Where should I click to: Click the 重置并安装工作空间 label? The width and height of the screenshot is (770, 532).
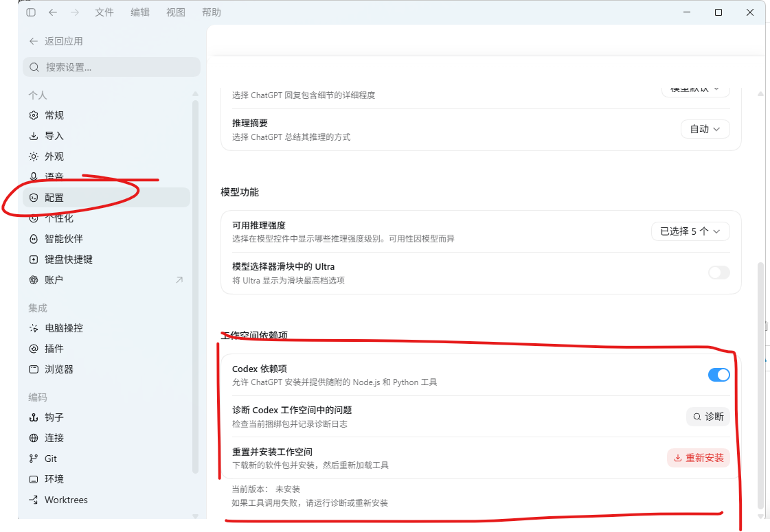272,452
